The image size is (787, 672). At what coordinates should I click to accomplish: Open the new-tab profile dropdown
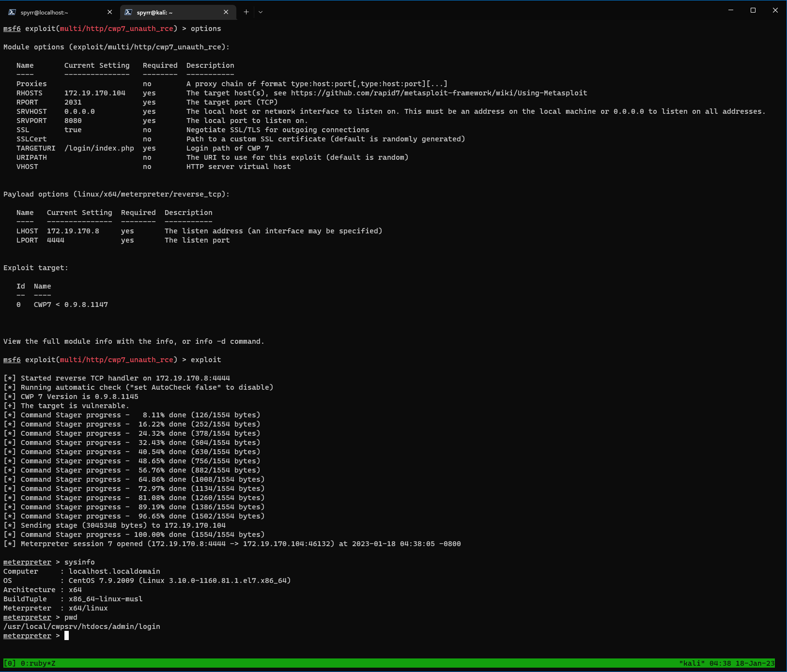pos(261,12)
